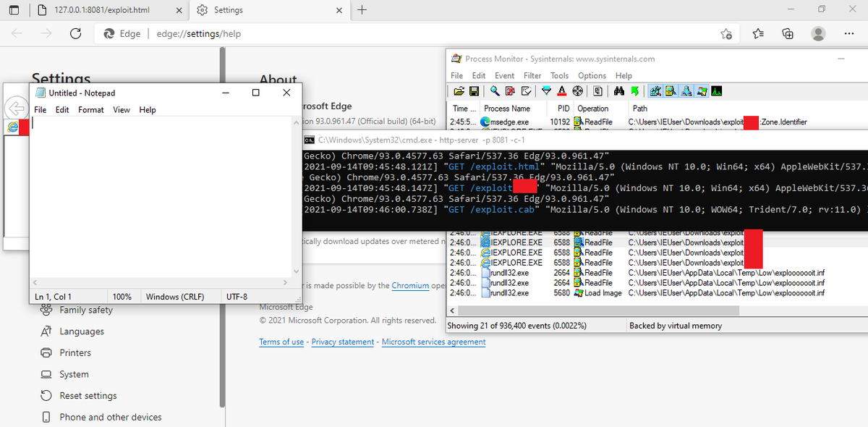This screenshot has width=868, height=427.
Task: Click the Open file icon in Process Monitor toolbar
Action: pos(459,91)
